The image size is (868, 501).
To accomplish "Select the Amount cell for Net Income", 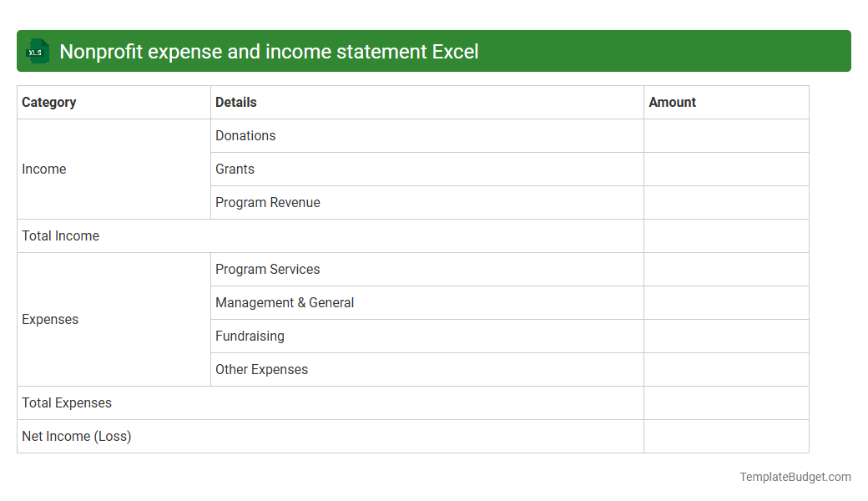I will click(726, 436).
